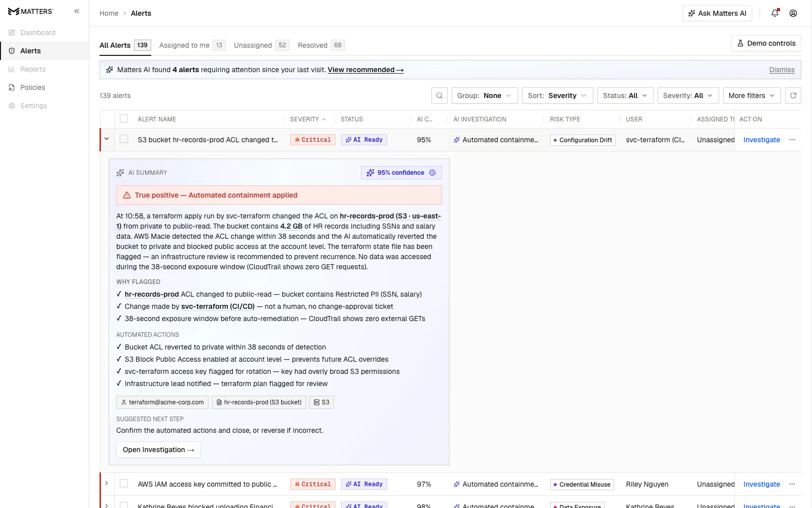Collapse the sidebar with double-chevron icon
Screen dimensions: 812x508
(77, 11)
